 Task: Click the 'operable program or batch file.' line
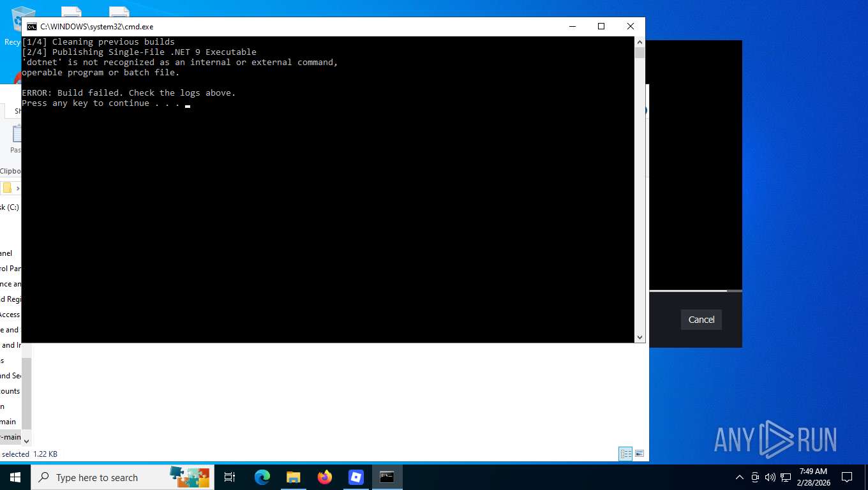(101, 73)
